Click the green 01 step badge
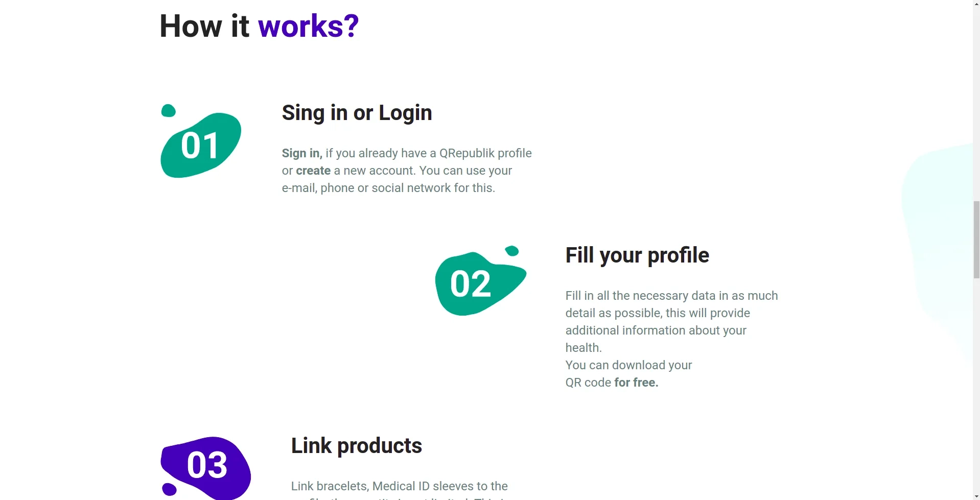Viewport: 980px width, 500px height. click(x=201, y=146)
